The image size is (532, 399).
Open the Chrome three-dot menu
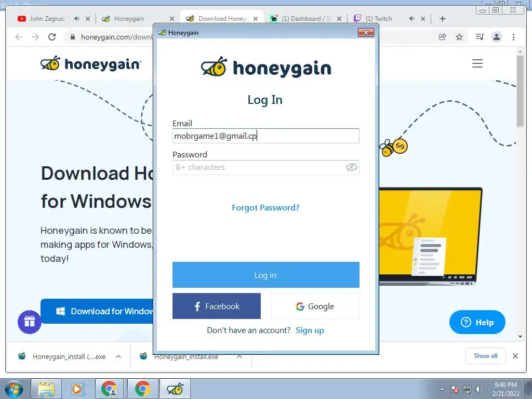[513, 37]
